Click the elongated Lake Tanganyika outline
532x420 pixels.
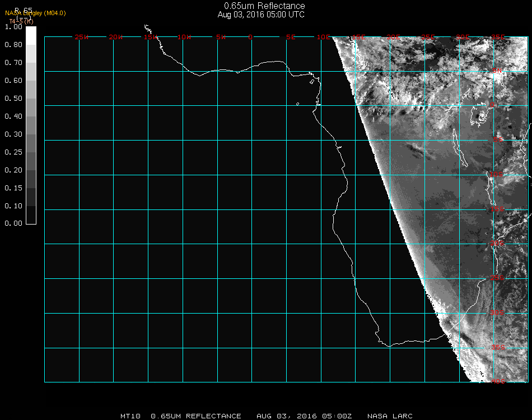[460, 148]
